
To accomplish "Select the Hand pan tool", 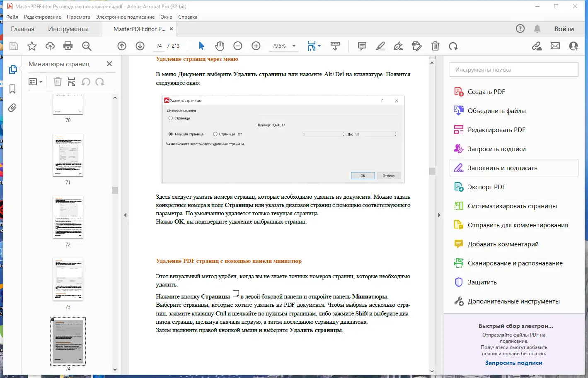I will coord(220,46).
